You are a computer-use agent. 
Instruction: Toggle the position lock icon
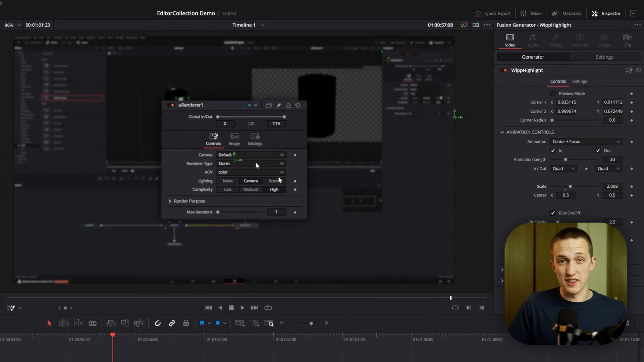[x=186, y=323]
